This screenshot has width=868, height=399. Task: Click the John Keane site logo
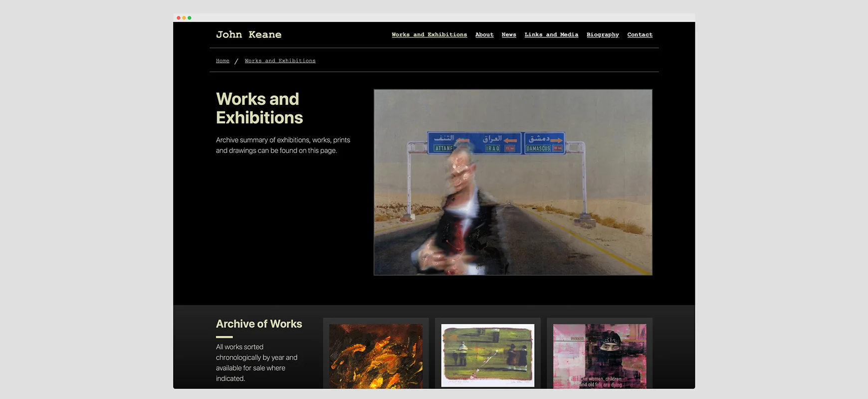[x=248, y=34]
